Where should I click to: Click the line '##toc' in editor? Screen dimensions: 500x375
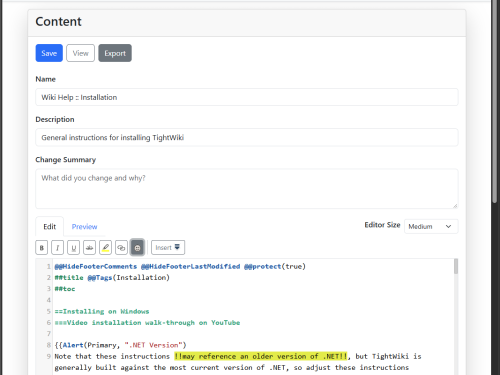tap(65, 289)
